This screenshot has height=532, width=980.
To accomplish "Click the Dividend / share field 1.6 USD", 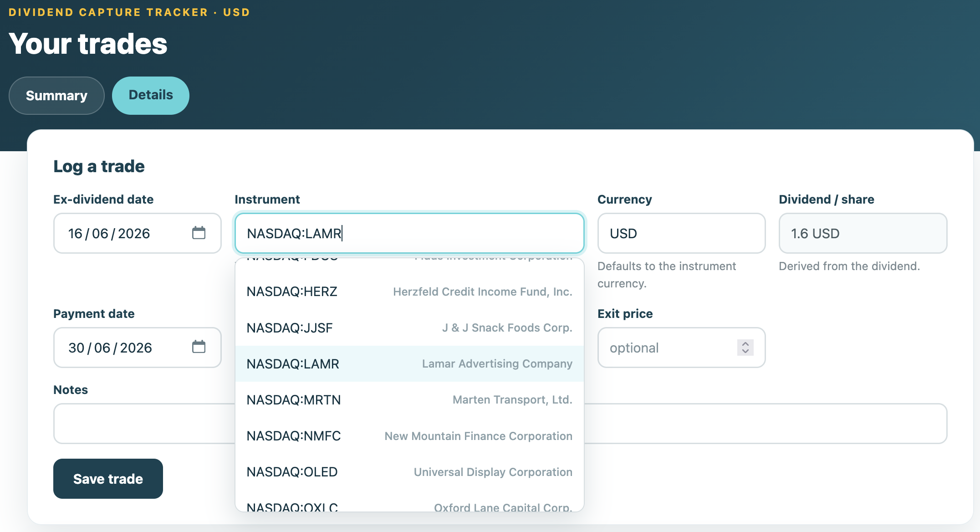I will coord(863,233).
